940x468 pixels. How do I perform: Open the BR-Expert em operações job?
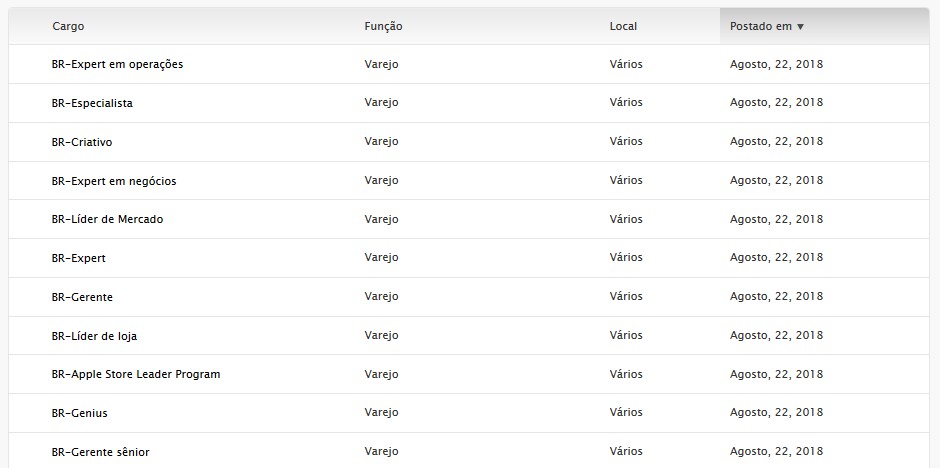(x=117, y=64)
